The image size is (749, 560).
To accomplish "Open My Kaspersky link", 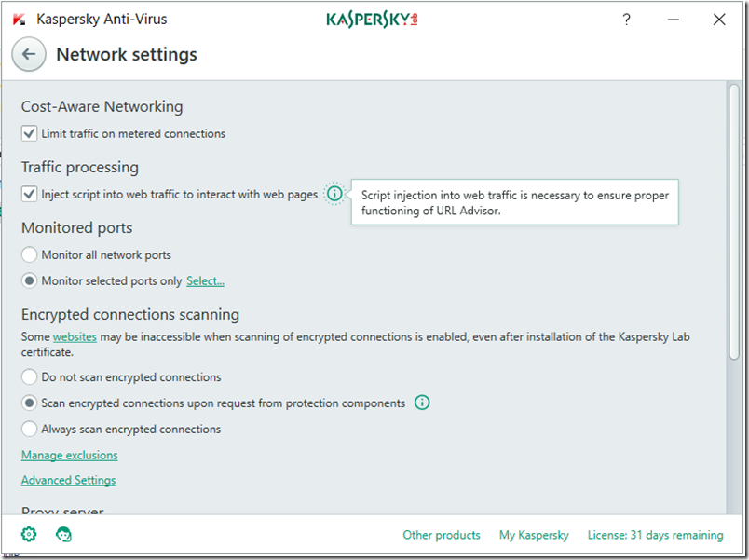I will coord(534,535).
